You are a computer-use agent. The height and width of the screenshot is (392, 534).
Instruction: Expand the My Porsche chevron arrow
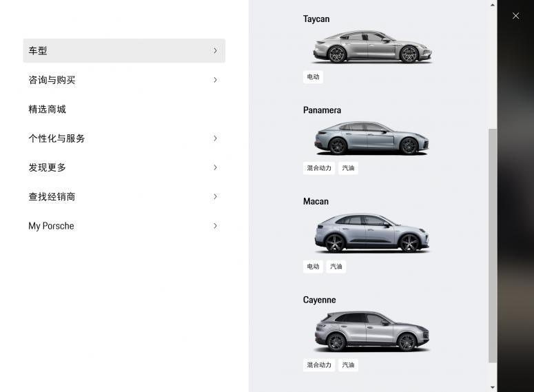tap(215, 226)
